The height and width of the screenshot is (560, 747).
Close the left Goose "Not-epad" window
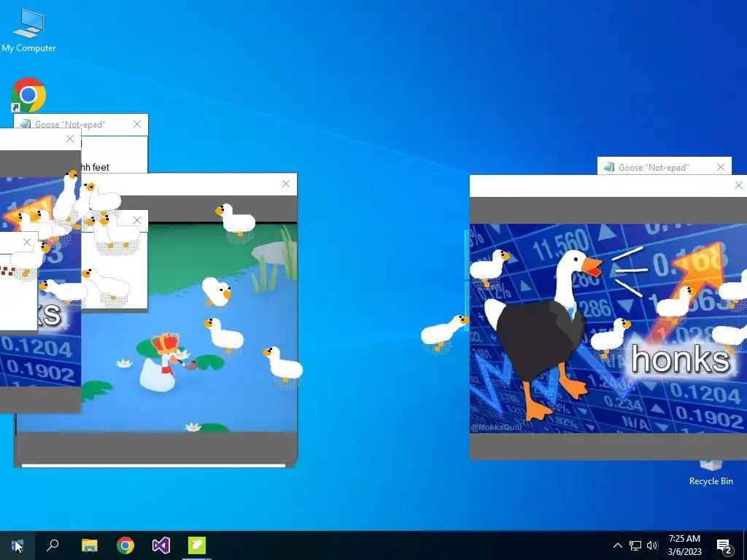point(137,124)
